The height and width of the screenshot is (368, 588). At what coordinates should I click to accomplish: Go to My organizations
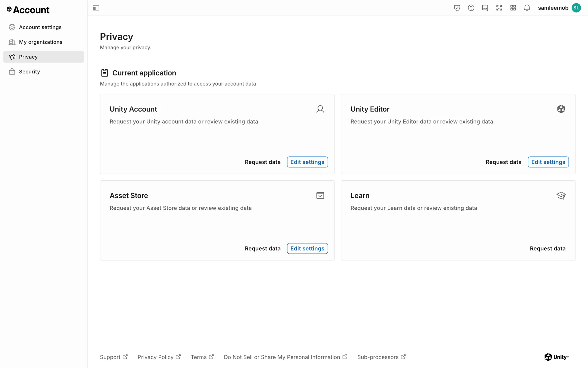[x=40, y=42]
